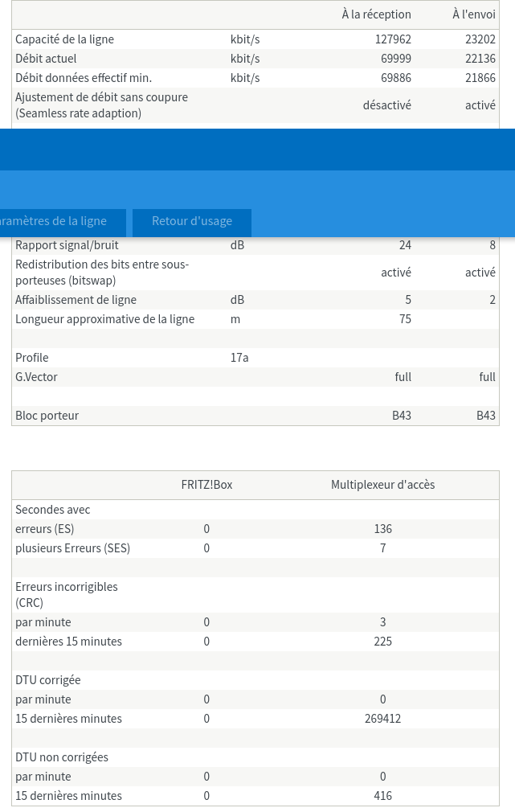Select minimum effective rate value 69886
Image resolution: width=515 pixels, height=812 pixels.
pos(396,78)
